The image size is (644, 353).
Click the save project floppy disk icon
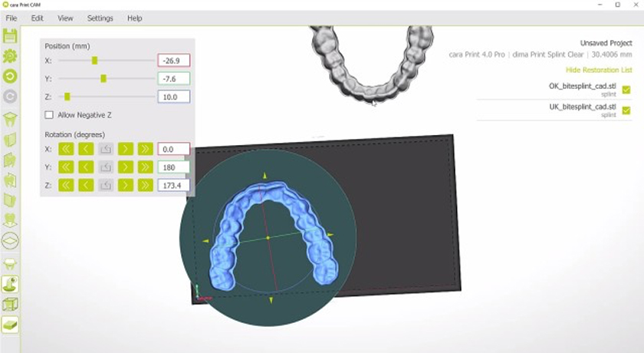(10, 36)
